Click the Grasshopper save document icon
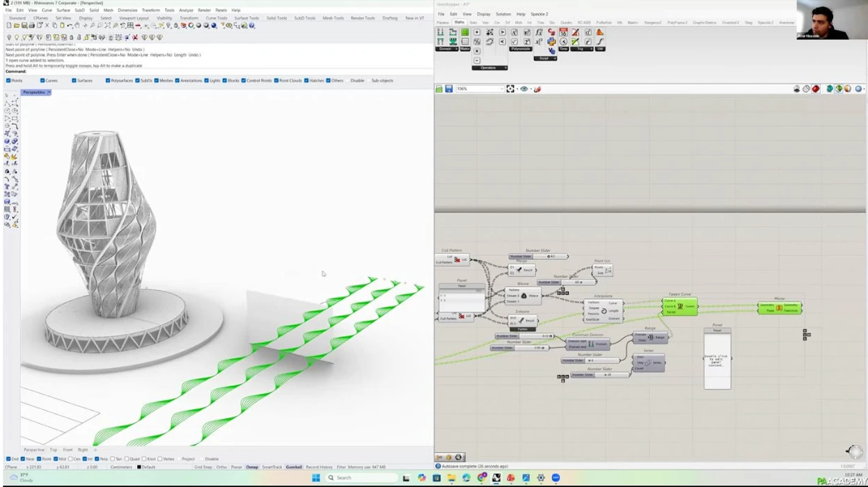Screen dimensions: 868x487 449,89
